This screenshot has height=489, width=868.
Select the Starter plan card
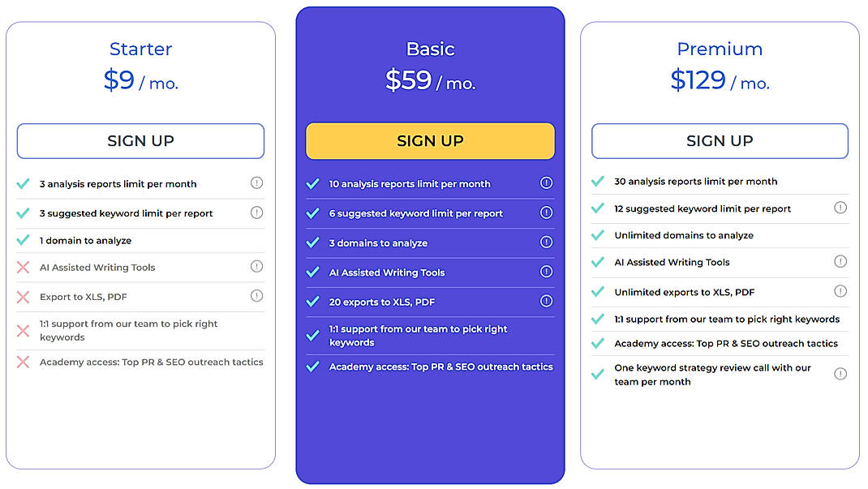pyautogui.click(x=140, y=422)
